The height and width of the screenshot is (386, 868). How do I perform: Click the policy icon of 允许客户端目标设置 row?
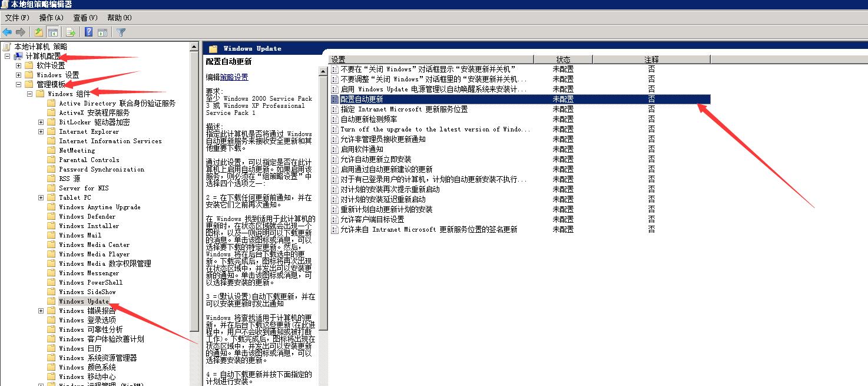(334, 219)
